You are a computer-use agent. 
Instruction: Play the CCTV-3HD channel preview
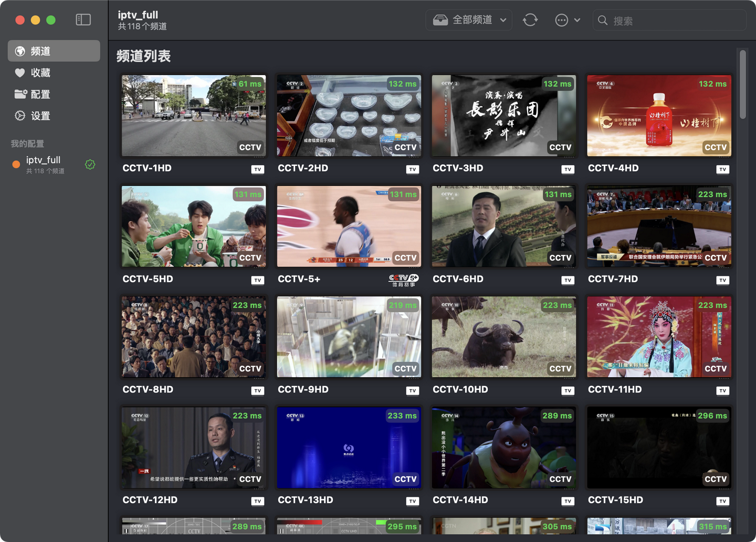click(x=504, y=115)
